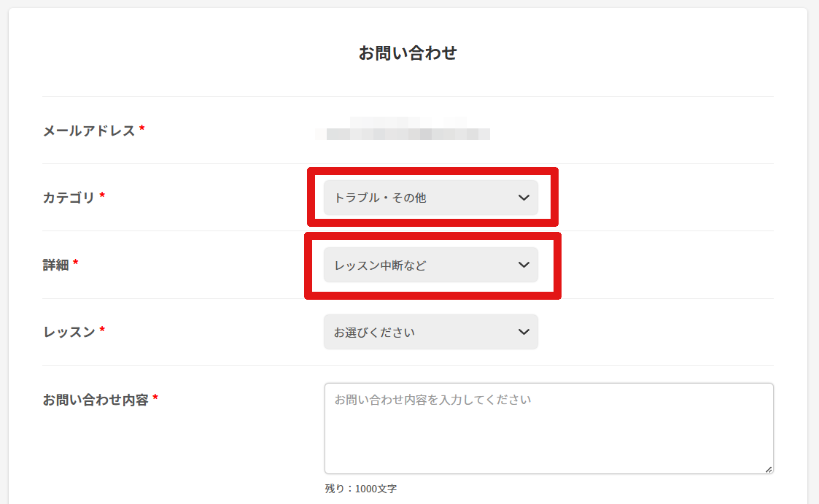
Task: Click the textarea resize handle corner
Action: [x=769, y=469]
